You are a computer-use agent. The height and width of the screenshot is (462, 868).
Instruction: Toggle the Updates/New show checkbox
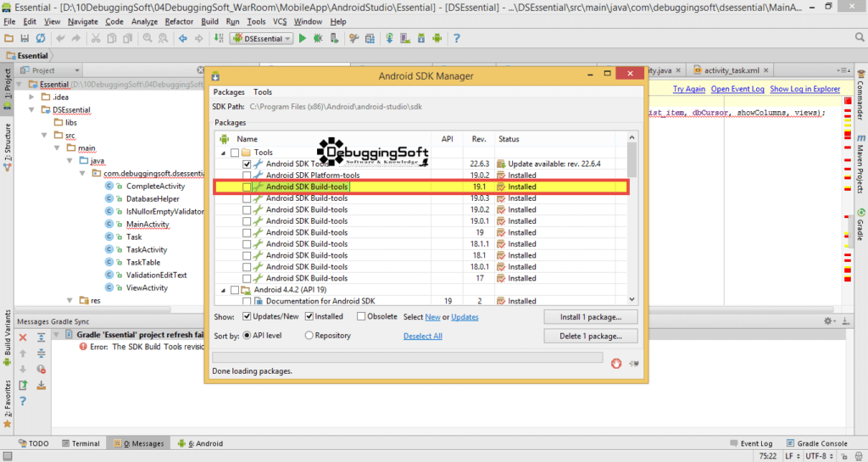(x=247, y=316)
